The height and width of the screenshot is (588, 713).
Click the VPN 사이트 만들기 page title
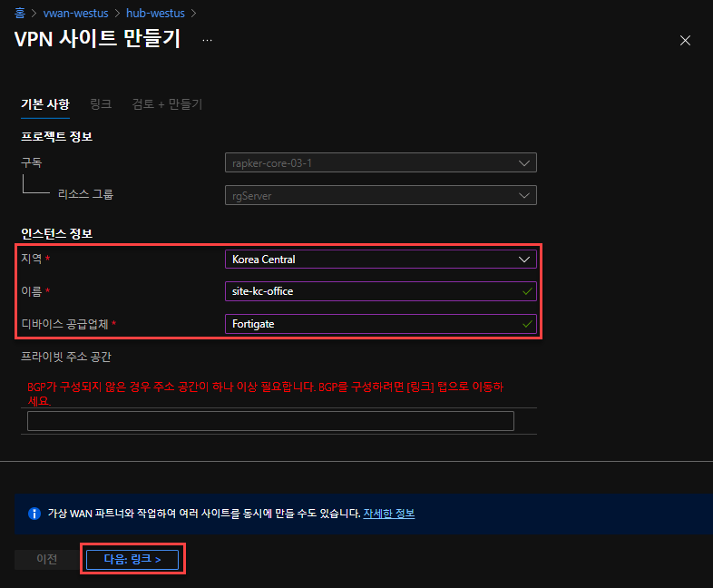coord(97,39)
